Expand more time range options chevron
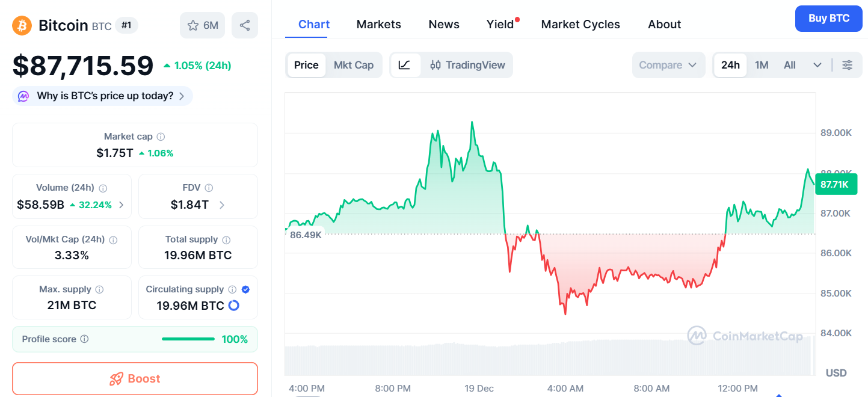 point(817,65)
